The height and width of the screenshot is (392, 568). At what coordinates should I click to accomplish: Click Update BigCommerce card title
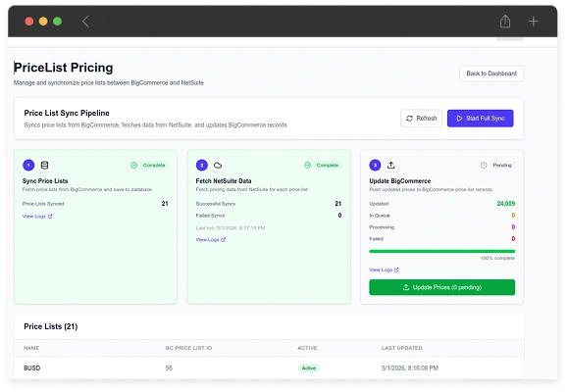click(400, 181)
